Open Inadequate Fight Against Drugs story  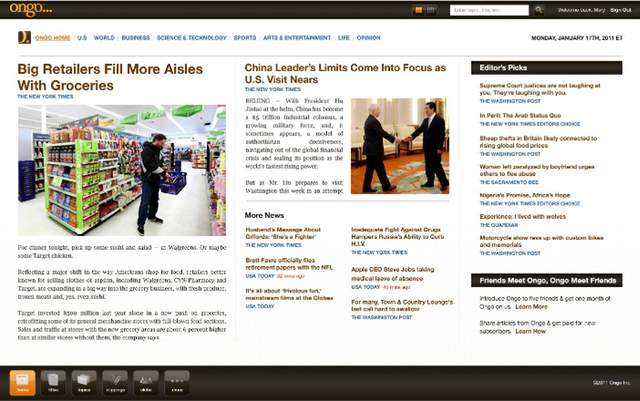point(398,236)
